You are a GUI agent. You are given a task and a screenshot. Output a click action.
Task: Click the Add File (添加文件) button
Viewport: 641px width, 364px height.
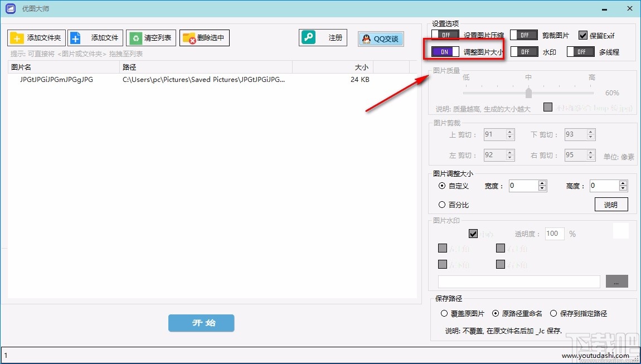[x=95, y=38]
